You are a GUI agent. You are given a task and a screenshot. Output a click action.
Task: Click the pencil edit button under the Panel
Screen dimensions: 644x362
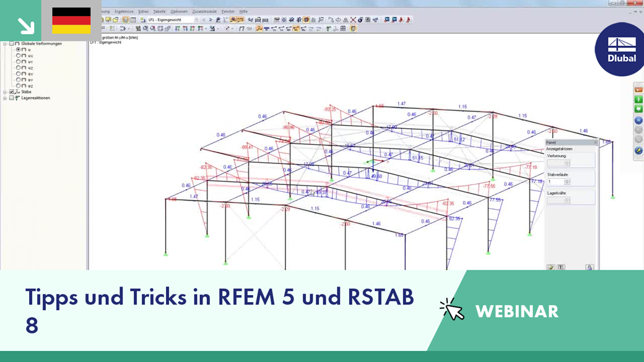coord(550,267)
